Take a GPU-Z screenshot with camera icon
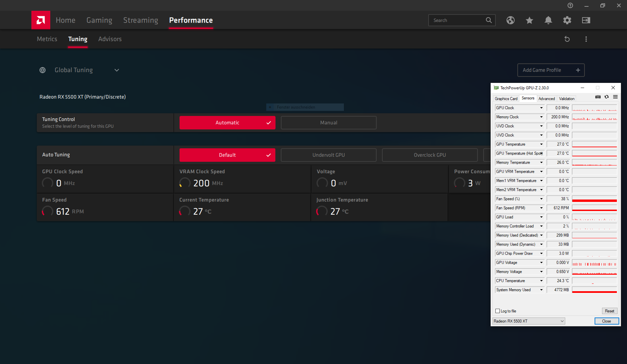The height and width of the screenshot is (364, 627). coord(598,97)
